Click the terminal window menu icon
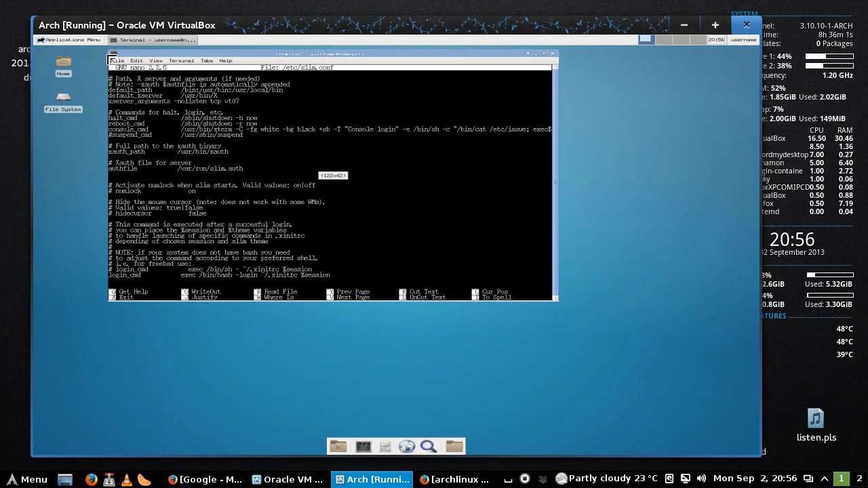This screenshot has width=868, height=488. (113, 54)
